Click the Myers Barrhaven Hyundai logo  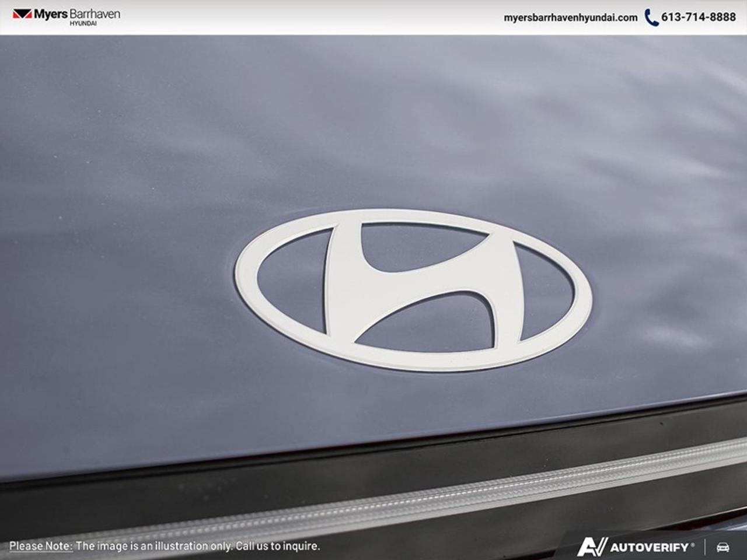pos(66,16)
